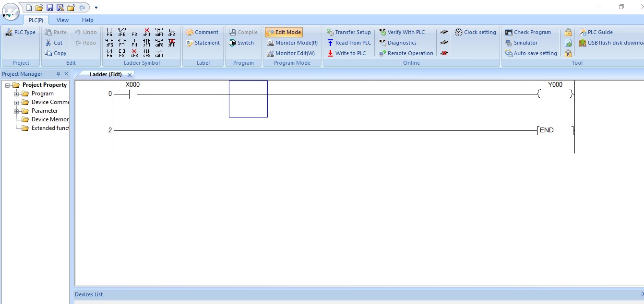Insert normally closed contact F6
Image resolution: width=644 pixels, height=304 pixels.
tap(109, 53)
